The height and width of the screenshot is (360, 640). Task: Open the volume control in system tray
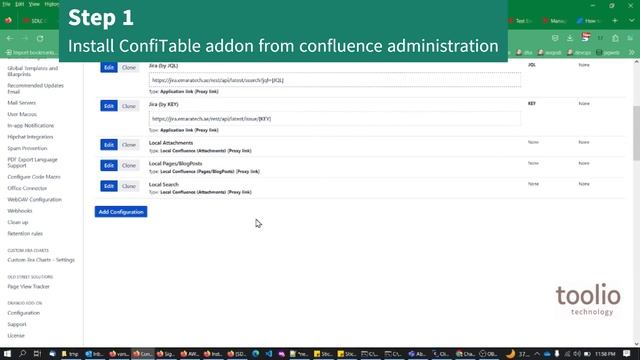577,353
